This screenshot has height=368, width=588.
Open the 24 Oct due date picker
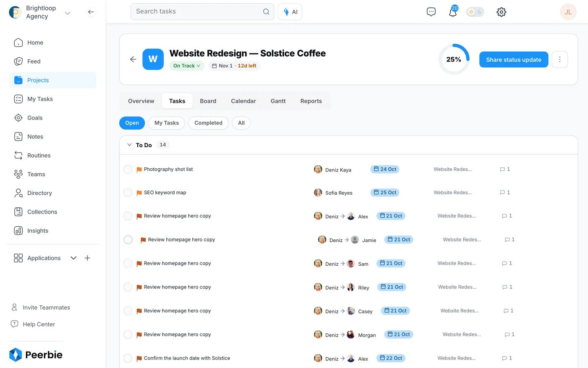pyautogui.click(x=385, y=169)
